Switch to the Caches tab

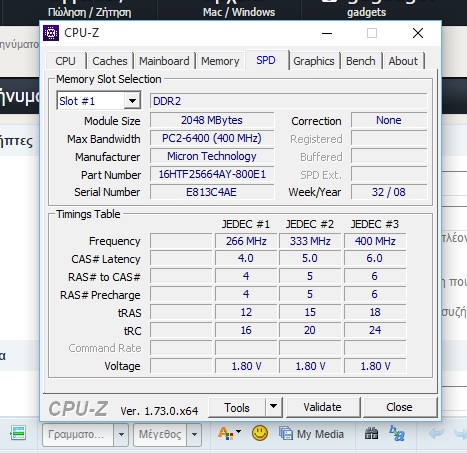coord(110,61)
